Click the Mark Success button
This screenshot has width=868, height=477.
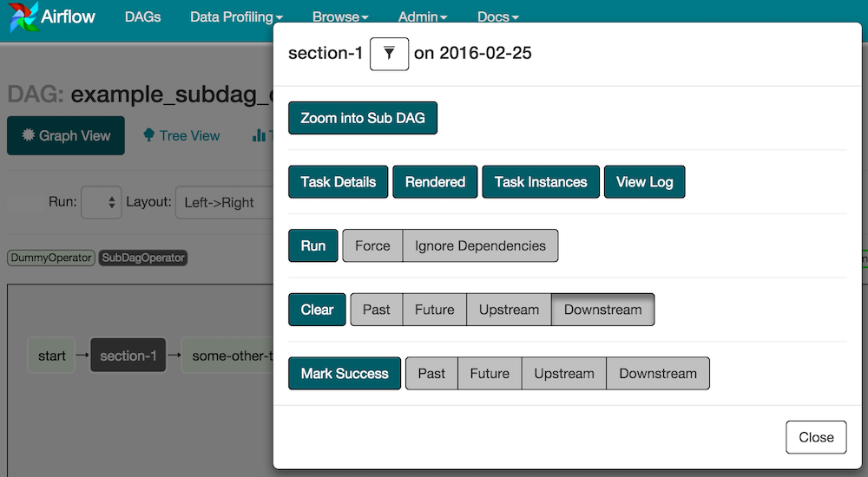click(x=345, y=374)
